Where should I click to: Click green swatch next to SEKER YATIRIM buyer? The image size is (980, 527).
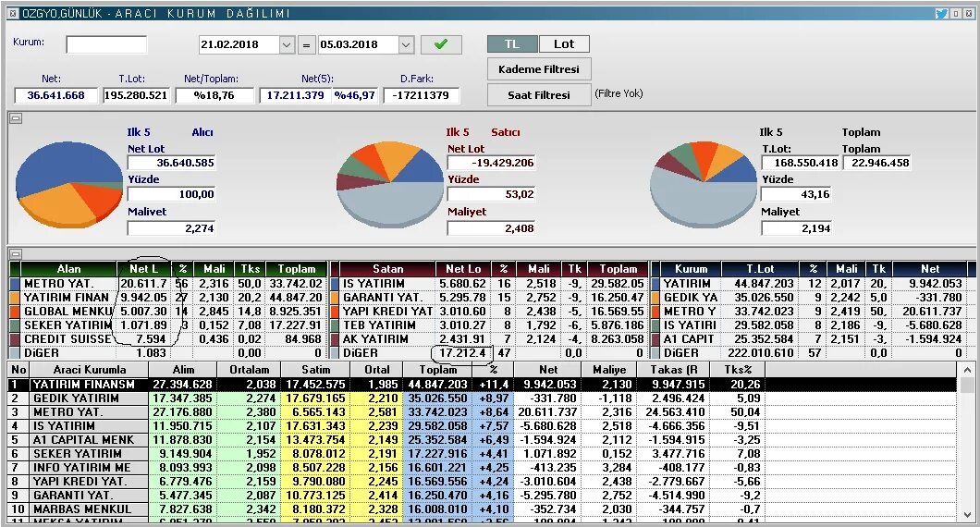pos(15,325)
